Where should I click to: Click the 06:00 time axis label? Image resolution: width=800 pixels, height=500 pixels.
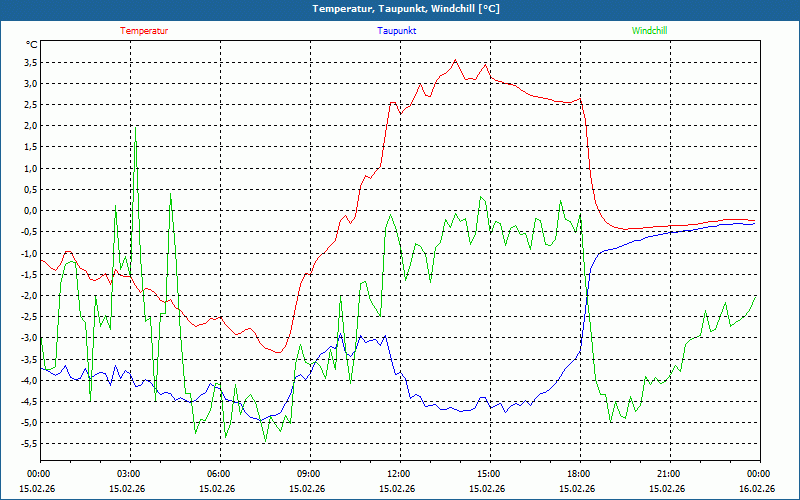pos(219,474)
